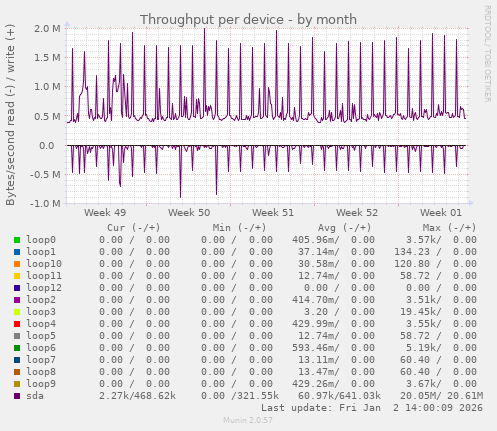
Task: Select the loop3 legend label
Action: click(41, 312)
